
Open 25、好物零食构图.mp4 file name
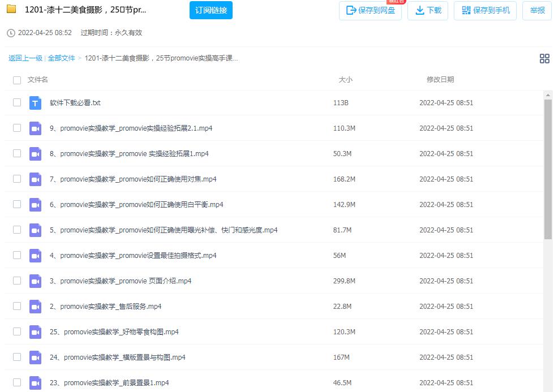click(114, 331)
